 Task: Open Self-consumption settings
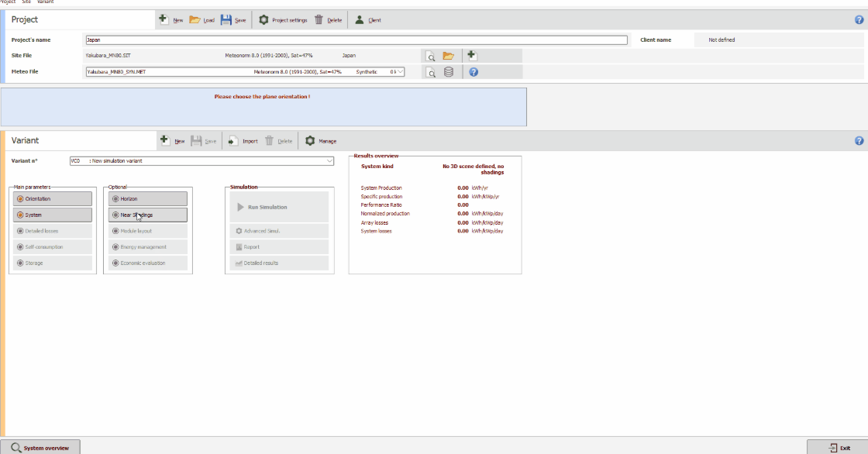tap(53, 247)
